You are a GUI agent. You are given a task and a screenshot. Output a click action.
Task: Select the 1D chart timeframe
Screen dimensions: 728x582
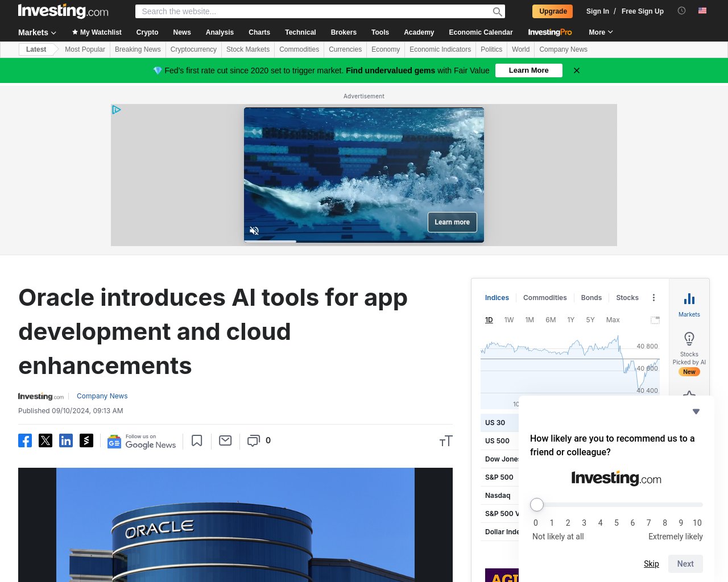(489, 320)
